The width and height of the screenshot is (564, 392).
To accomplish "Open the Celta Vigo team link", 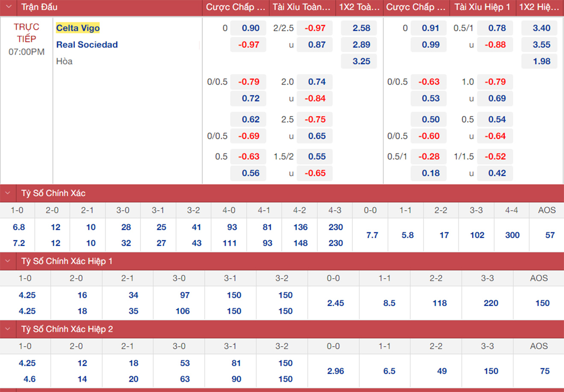I will (78, 28).
